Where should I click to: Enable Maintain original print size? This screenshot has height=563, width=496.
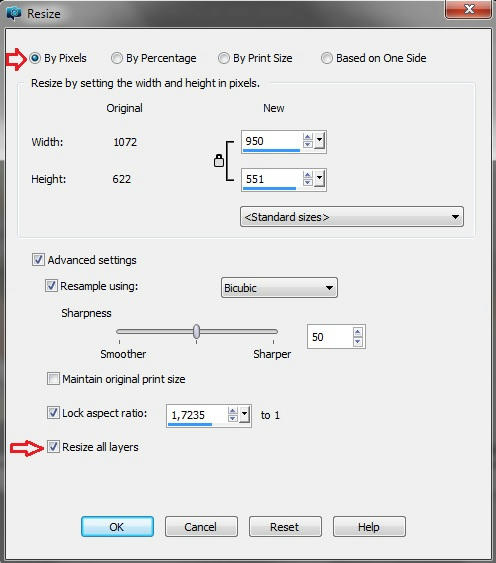click(53, 378)
